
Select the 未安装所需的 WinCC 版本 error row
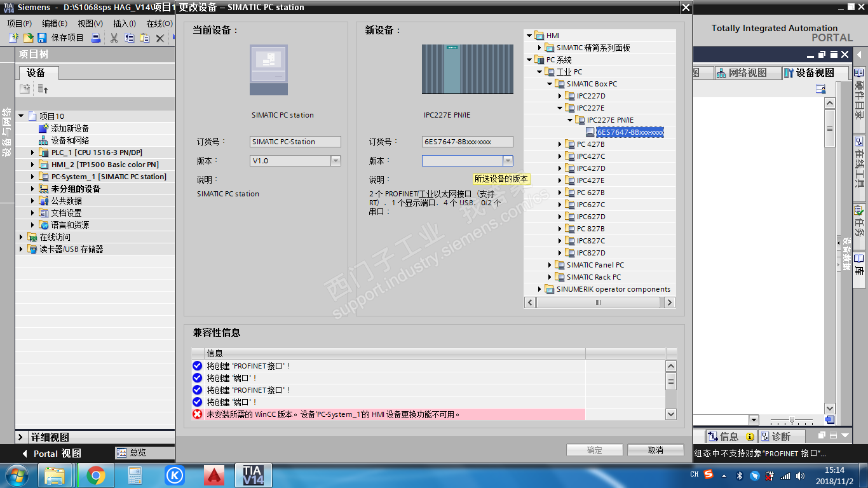(389, 414)
